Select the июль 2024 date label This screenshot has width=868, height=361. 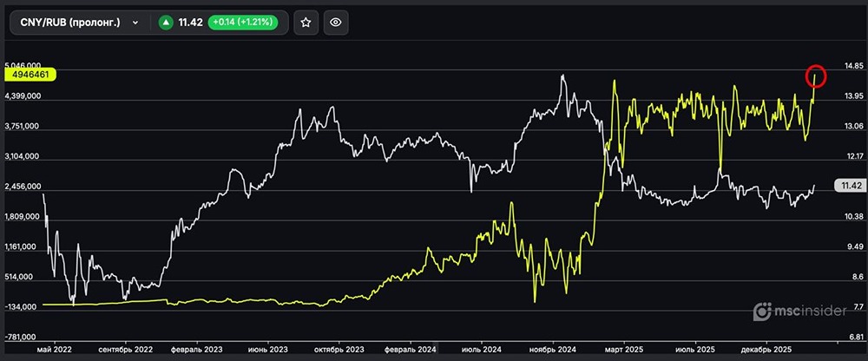coord(482,350)
